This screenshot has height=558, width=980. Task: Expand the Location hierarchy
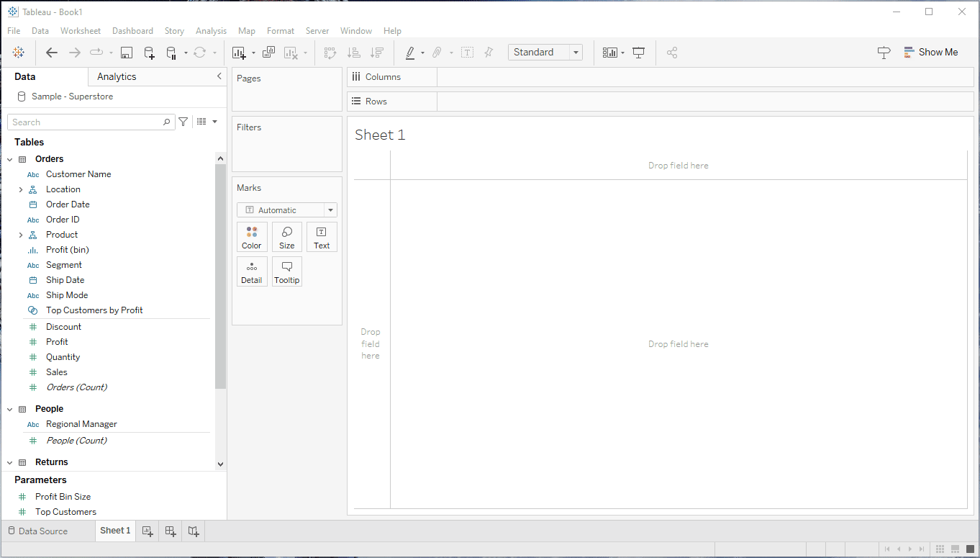pos(21,189)
